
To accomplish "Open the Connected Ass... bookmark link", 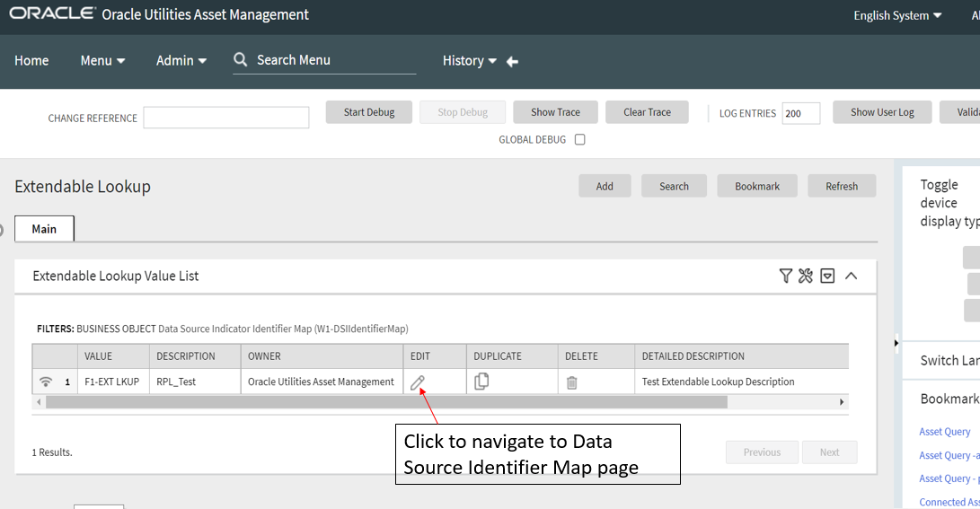I will click(949, 502).
